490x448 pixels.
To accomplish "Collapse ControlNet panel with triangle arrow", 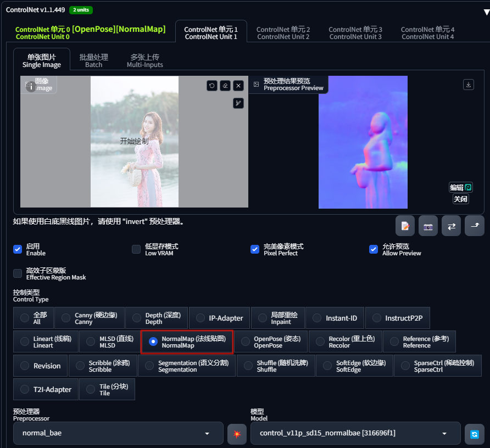I will (x=486, y=12).
